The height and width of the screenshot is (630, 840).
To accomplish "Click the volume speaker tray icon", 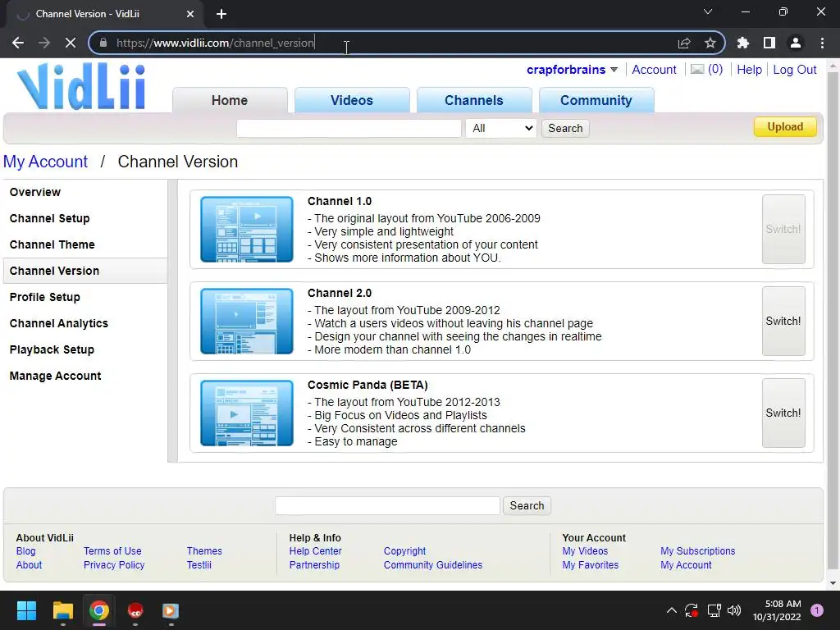I will coord(734,610).
